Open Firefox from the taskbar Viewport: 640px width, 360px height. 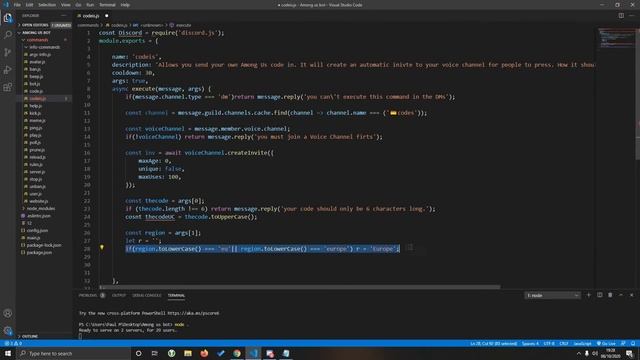[x=204, y=353]
